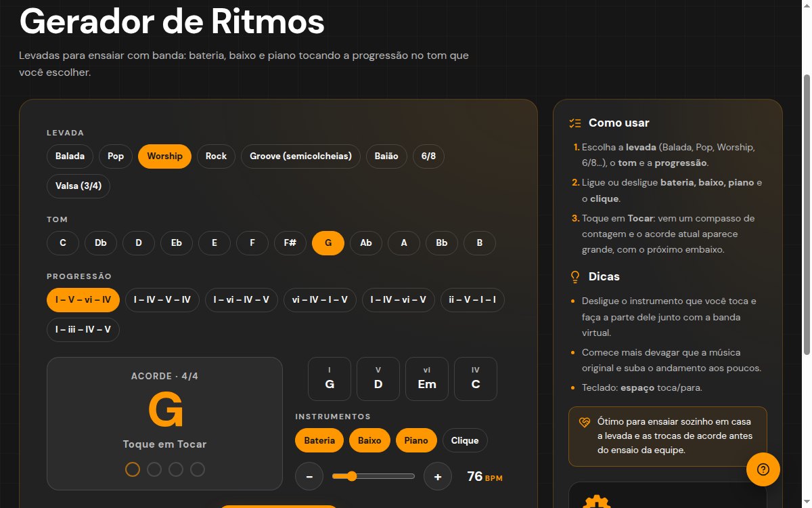The width and height of the screenshot is (812, 508).
Task: Choose the Worship rhythm style
Action: tap(164, 156)
